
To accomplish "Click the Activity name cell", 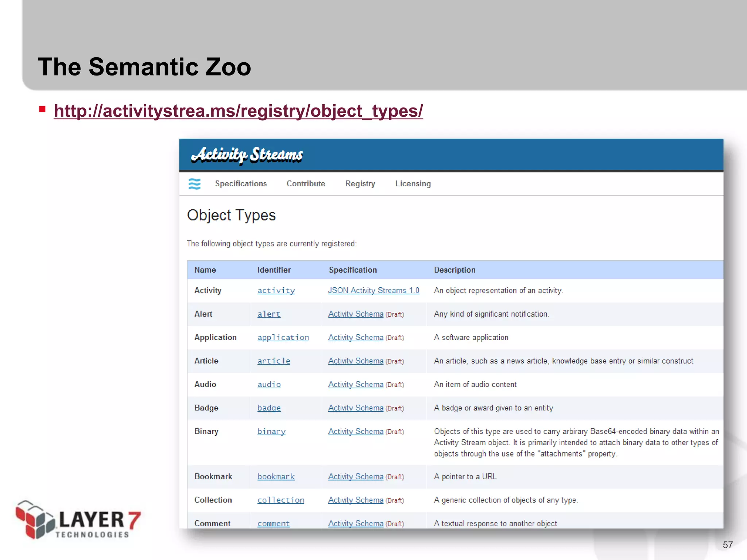I will 208,291.
